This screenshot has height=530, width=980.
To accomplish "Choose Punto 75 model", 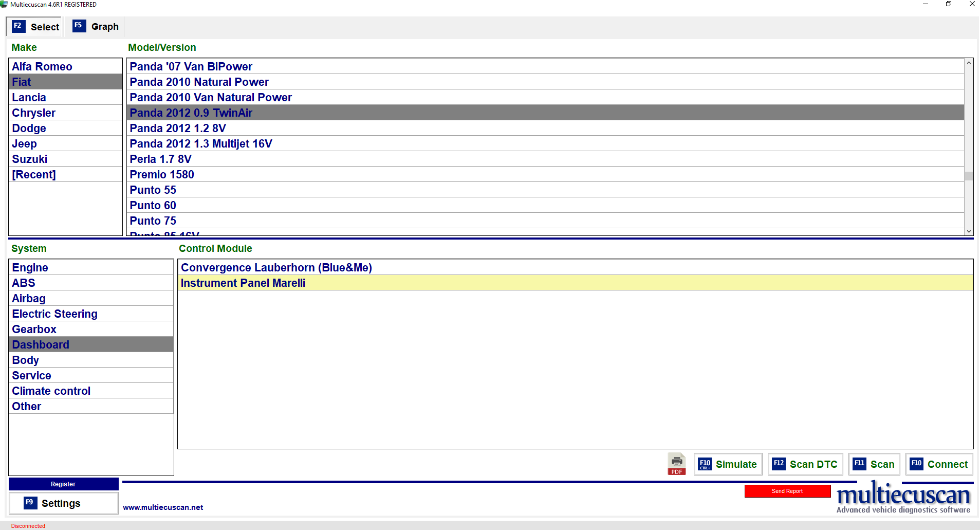I will 545,221.
